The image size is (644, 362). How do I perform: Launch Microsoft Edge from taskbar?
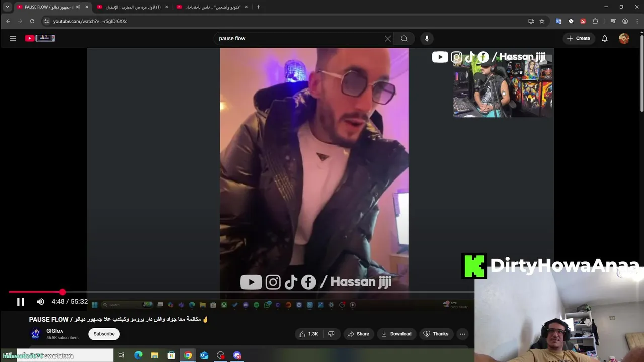[x=138, y=355]
